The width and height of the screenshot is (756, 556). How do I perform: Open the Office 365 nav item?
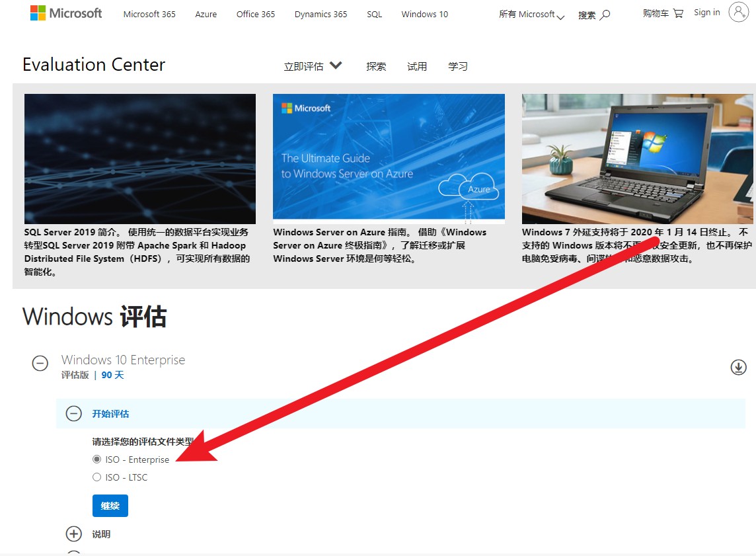coord(256,14)
